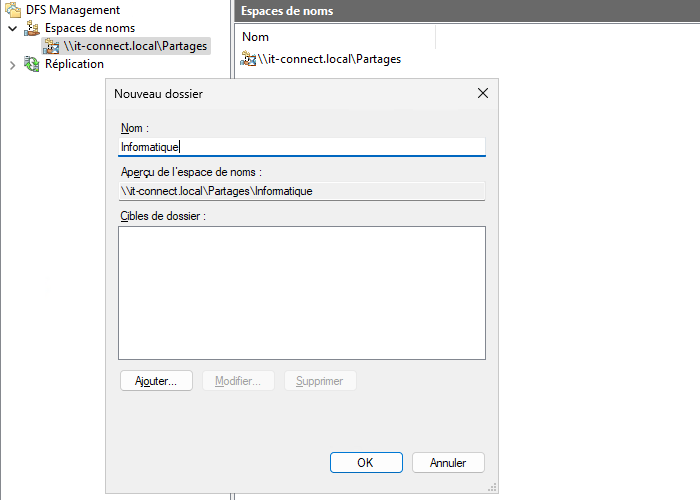Select \\it-connect.local\Partages in the tree
Viewport: 700px width, 500px height.
click(x=135, y=46)
